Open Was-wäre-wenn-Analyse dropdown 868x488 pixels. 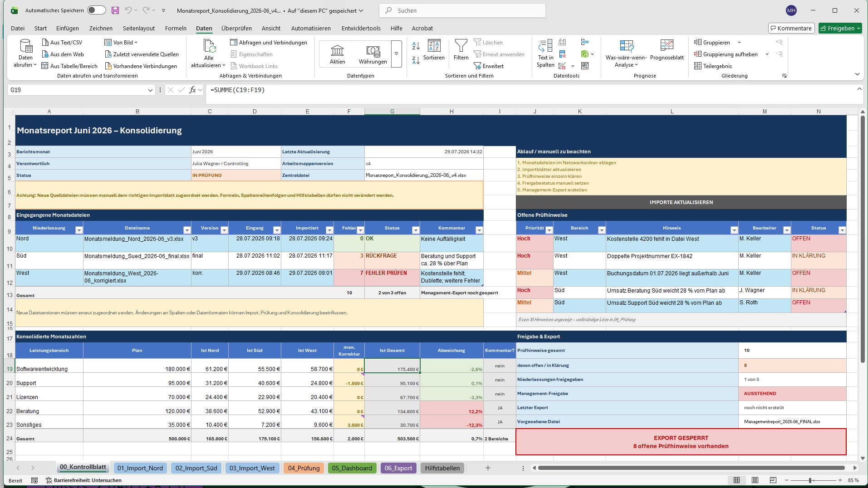(626, 54)
